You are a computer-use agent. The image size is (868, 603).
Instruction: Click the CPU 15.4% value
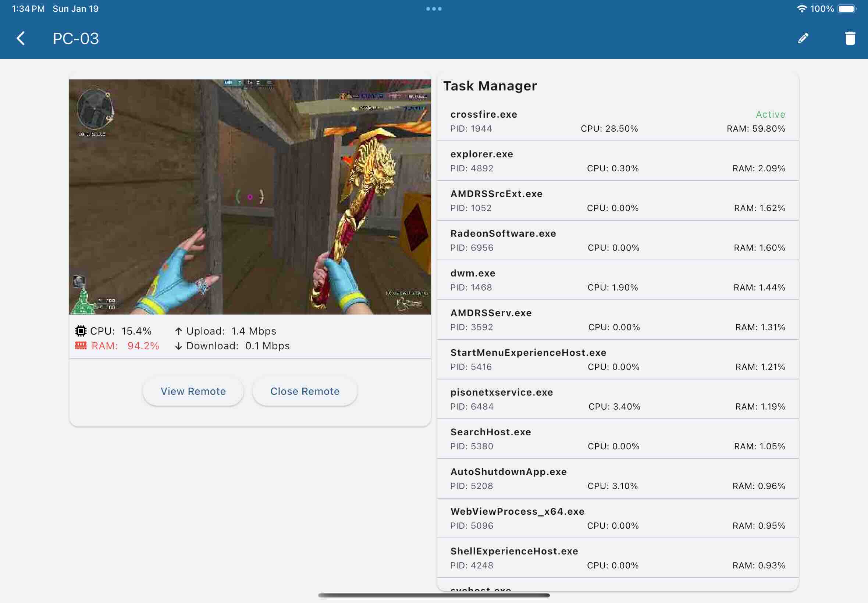(136, 331)
